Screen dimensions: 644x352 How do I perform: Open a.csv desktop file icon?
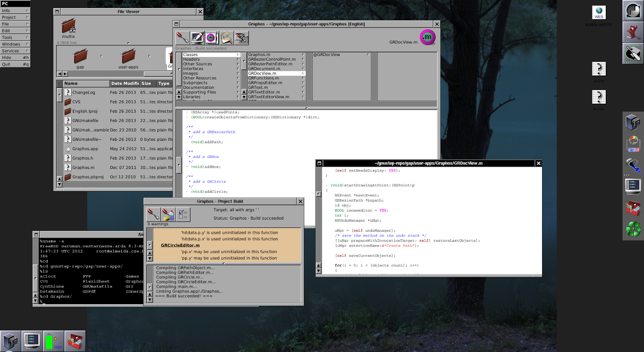tap(599, 69)
